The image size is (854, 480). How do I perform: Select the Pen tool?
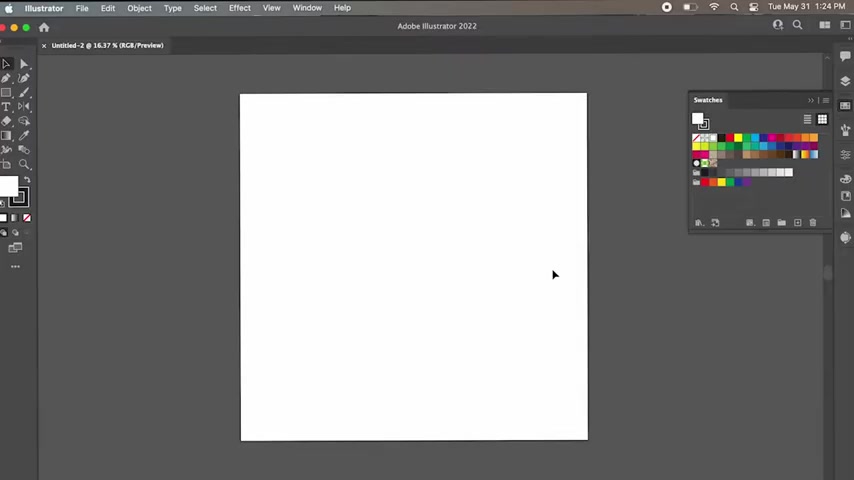6,78
